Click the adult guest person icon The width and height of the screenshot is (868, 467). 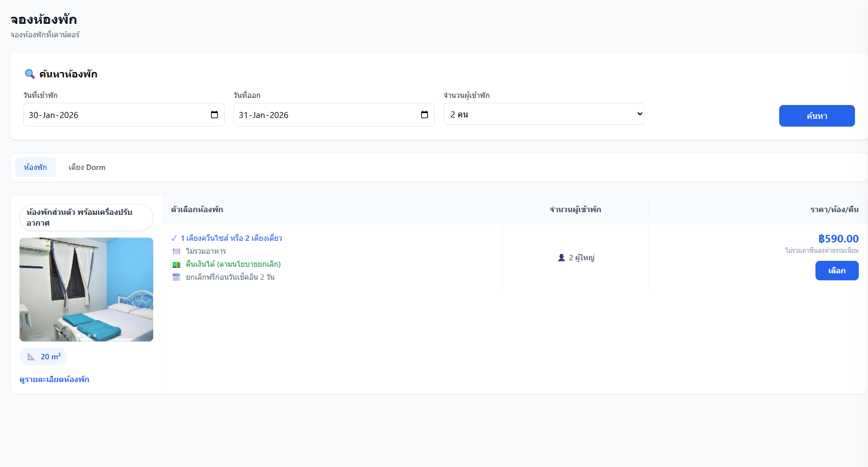[562, 258]
